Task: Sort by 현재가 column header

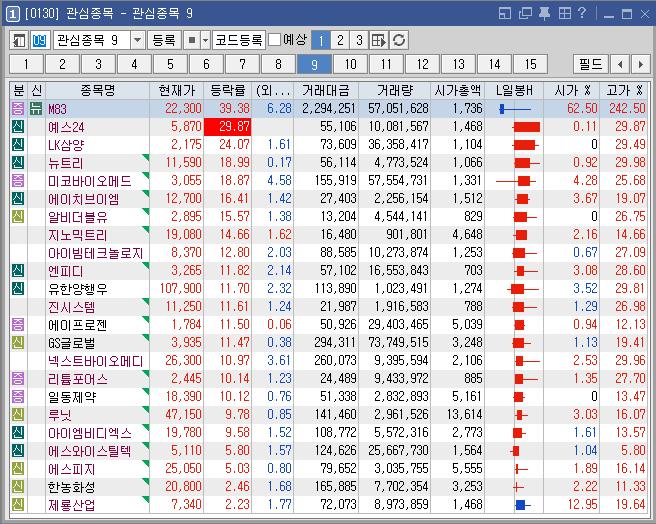Action: tap(176, 90)
